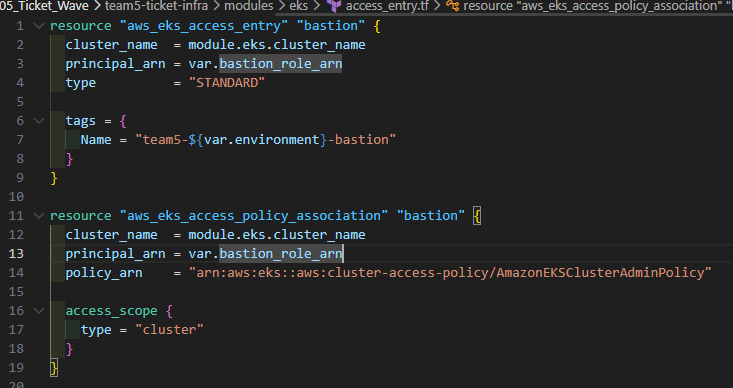Screen dimensions: 733x388
Task: Click the highlighted bastion_role_arn on line 3
Action: coord(280,64)
